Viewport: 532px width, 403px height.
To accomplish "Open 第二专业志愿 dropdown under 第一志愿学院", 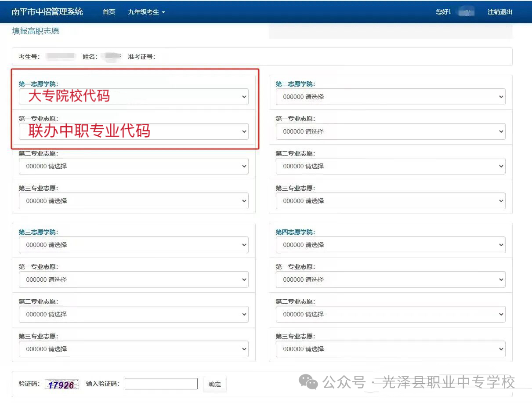I will click(134, 166).
